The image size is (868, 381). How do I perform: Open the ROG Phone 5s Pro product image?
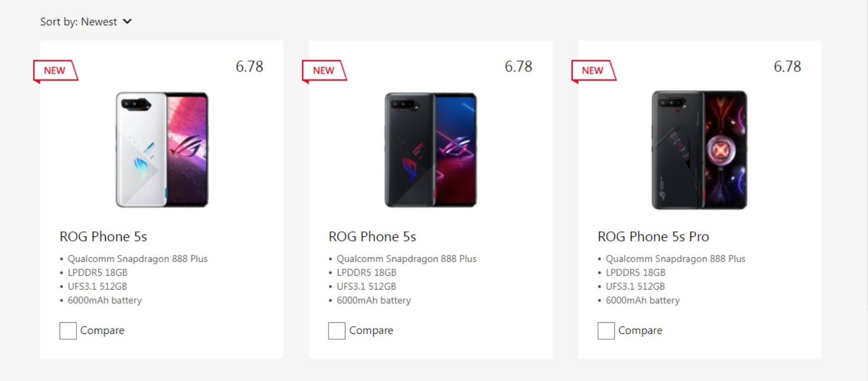pyautogui.click(x=699, y=150)
